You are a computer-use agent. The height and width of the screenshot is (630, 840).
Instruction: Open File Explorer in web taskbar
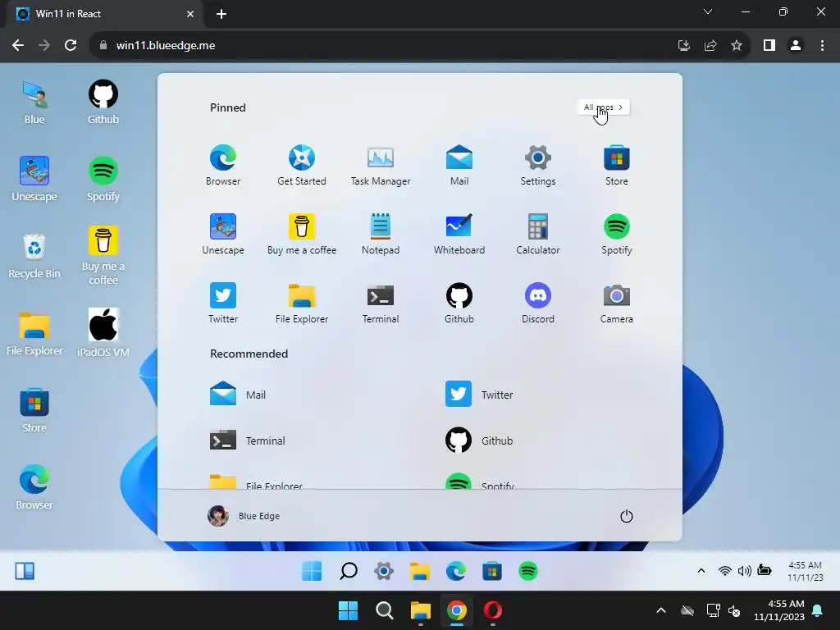420,571
